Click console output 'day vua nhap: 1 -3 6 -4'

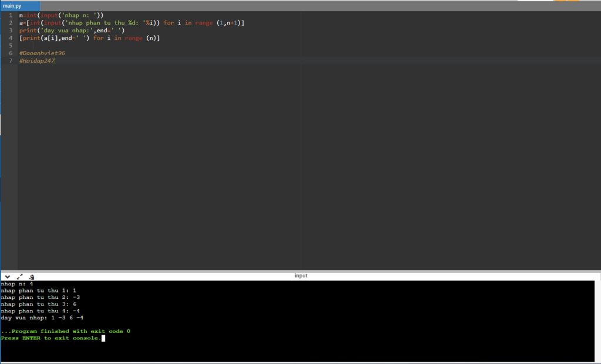pos(42,318)
